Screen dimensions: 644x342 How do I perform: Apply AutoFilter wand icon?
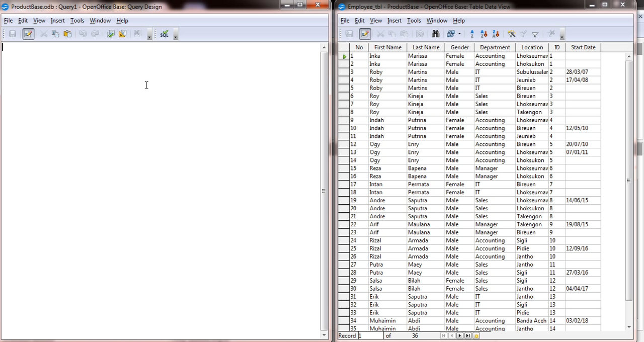[x=512, y=34]
